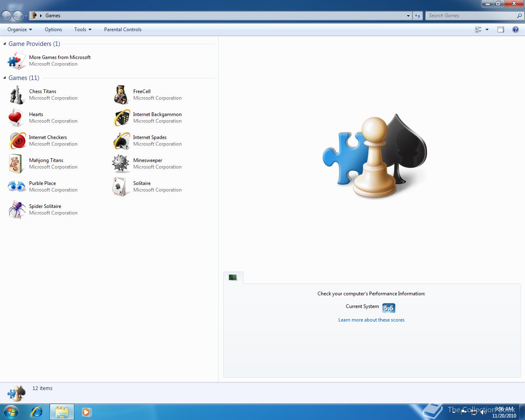Click the Purble Place title text
The width and height of the screenshot is (525, 420).
click(42, 183)
